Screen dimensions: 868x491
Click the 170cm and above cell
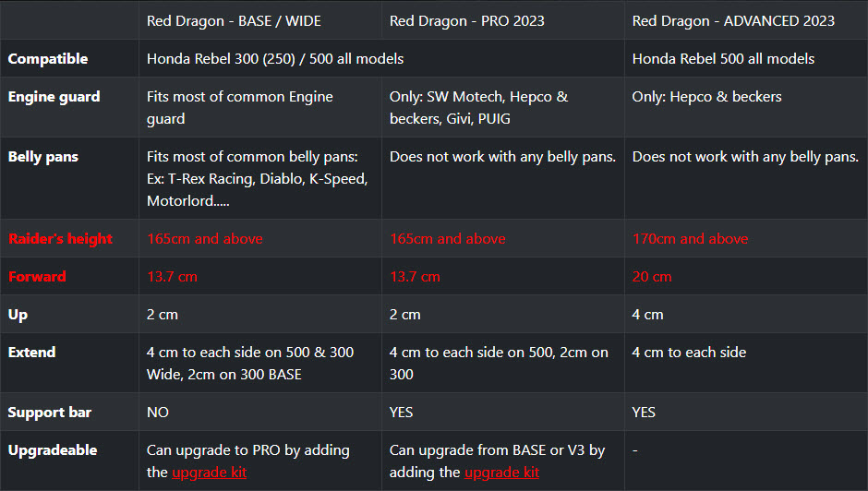[690, 239]
